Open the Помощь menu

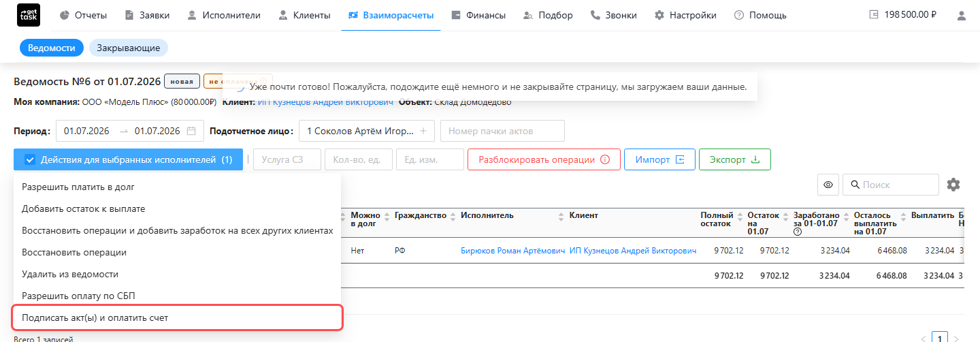coord(760,15)
